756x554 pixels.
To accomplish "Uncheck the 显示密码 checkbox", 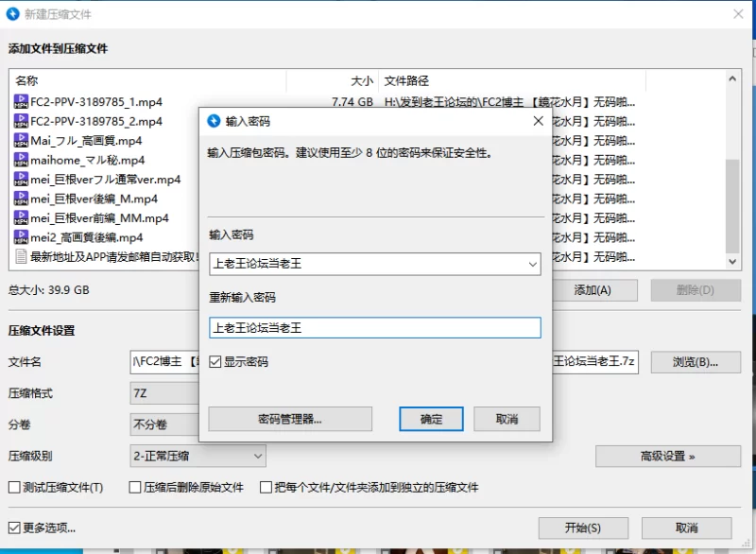I will pyautogui.click(x=215, y=362).
